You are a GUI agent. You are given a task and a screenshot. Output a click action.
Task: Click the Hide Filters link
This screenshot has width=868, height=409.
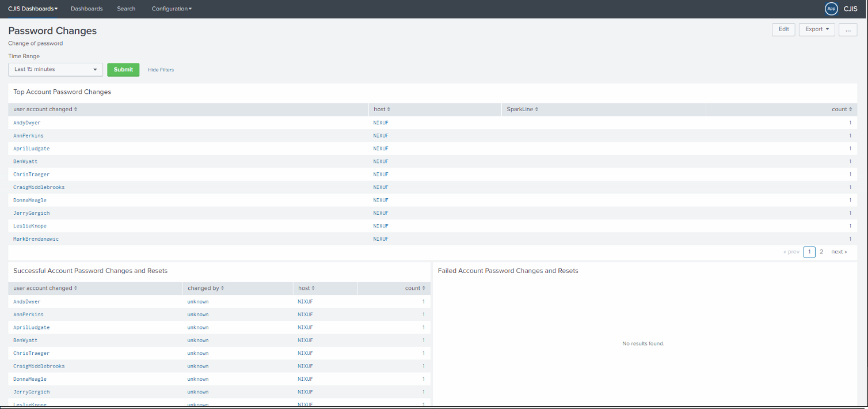click(161, 70)
